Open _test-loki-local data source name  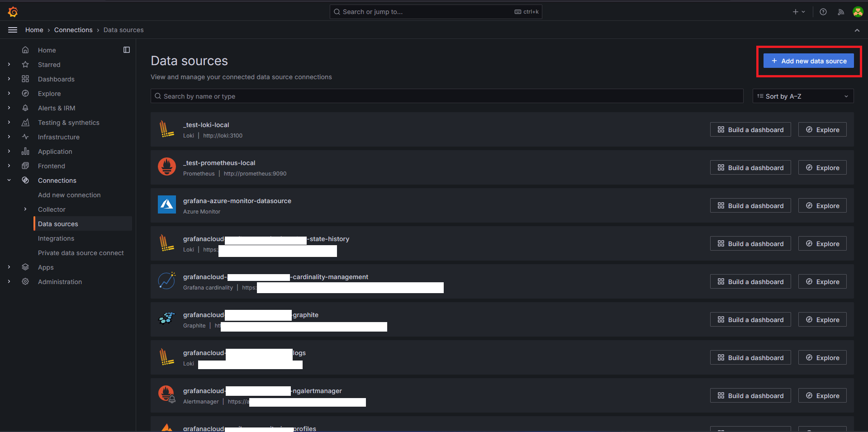[206, 125]
